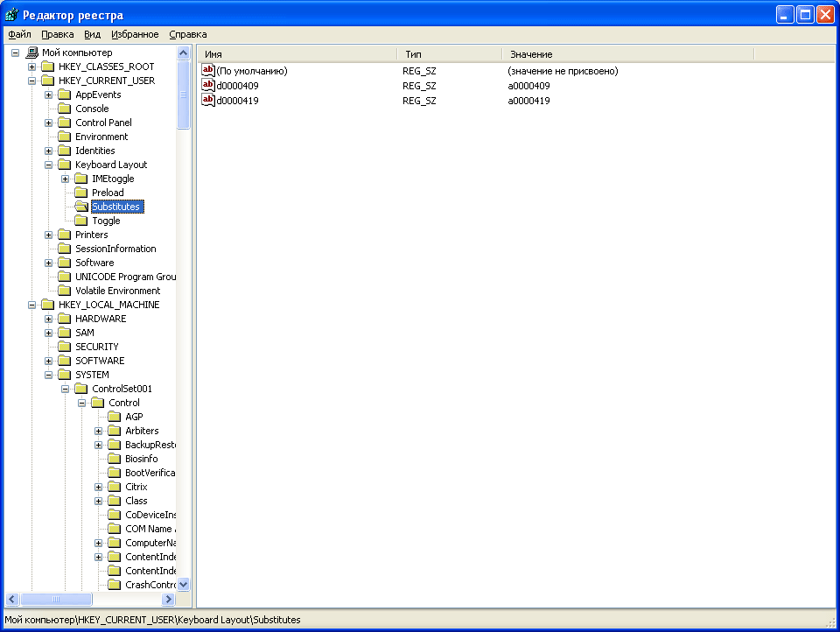Open the Файл menu

pyautogui.click(x=19, y=34)
